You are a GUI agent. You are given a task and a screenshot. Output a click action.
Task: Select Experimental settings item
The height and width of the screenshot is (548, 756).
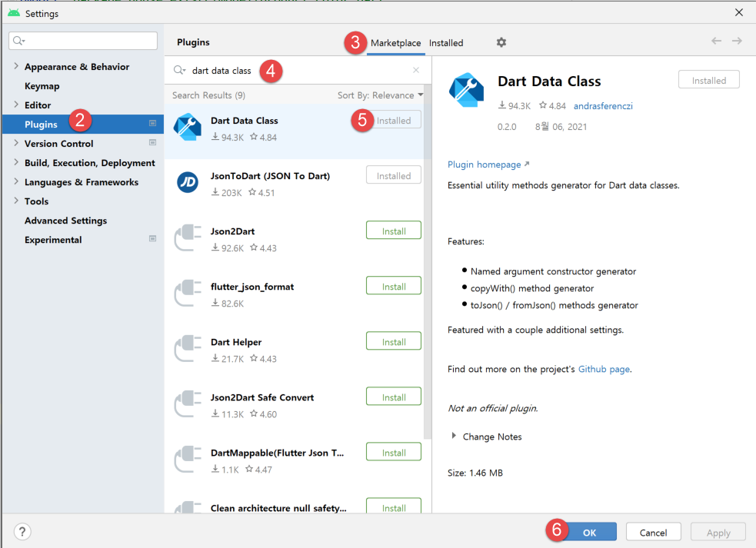tap(53, 240)
